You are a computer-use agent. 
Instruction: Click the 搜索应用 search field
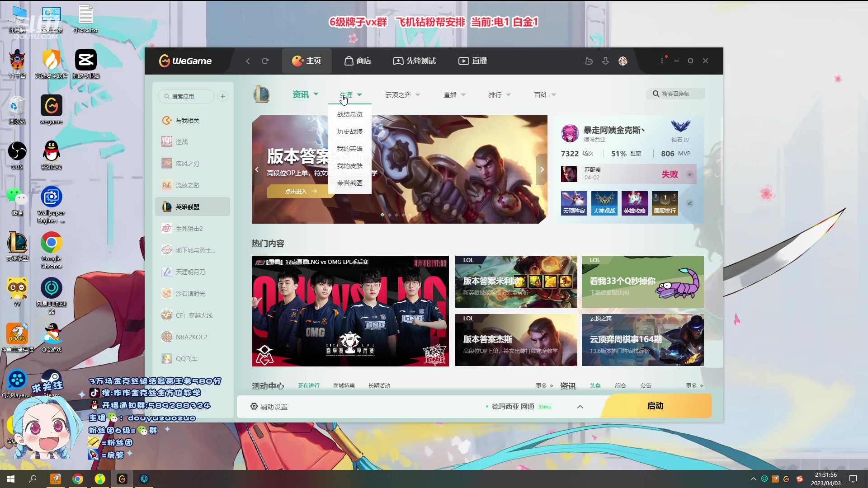pyautogui.click(x=186, y=96)
